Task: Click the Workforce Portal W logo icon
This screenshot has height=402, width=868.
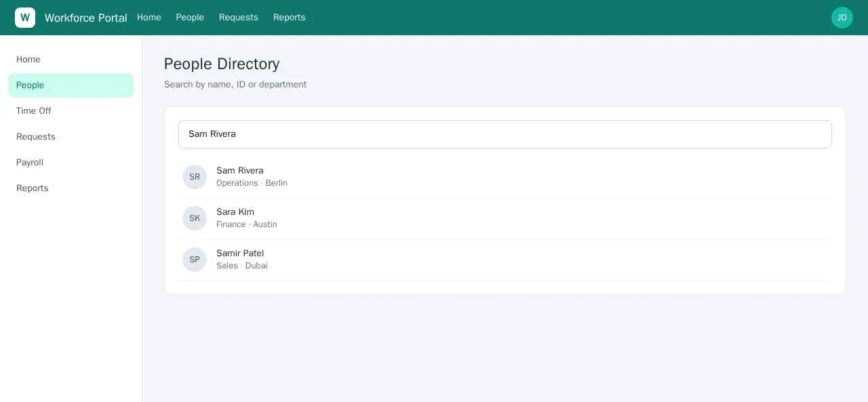Action: (x=25, y=18)
